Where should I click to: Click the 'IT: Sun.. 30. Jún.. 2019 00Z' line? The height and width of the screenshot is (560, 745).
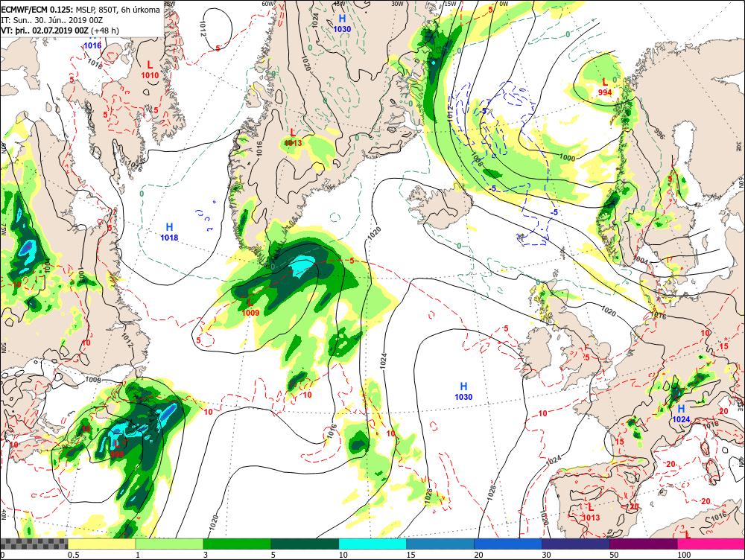tap(54, 20)
